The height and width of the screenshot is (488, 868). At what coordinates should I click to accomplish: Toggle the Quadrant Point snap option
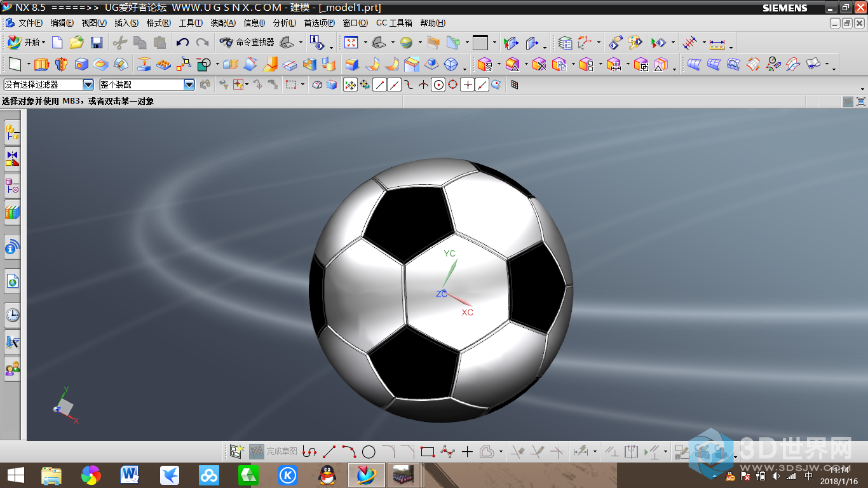coord(452,85)
